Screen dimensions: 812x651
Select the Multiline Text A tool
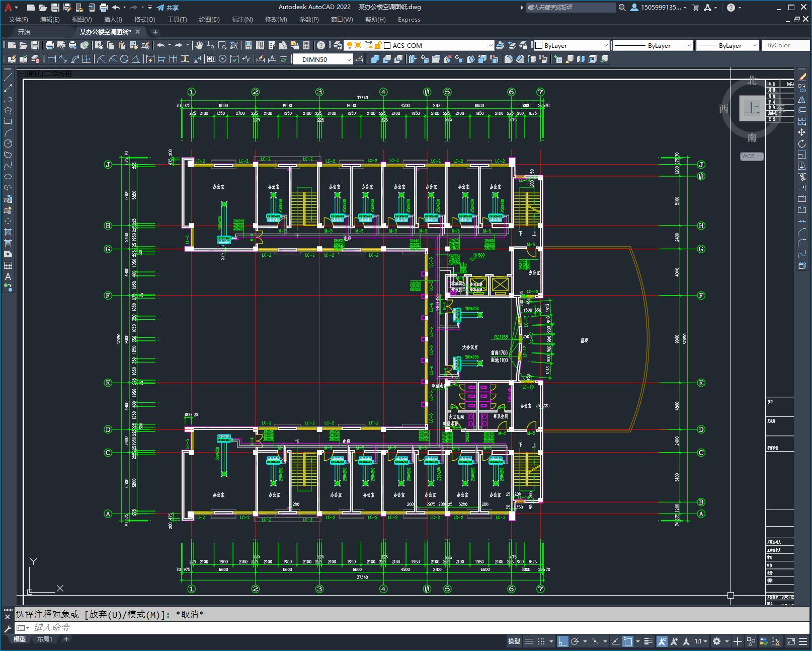pos(8,276)
